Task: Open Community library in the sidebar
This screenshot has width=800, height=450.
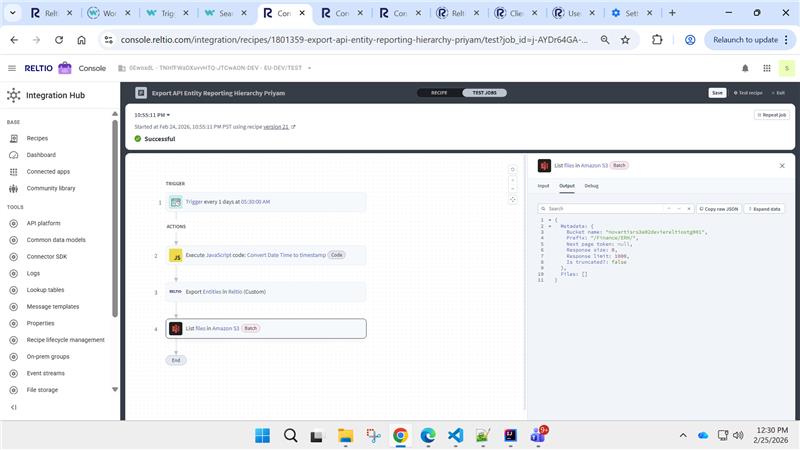Action: [51, 188]
